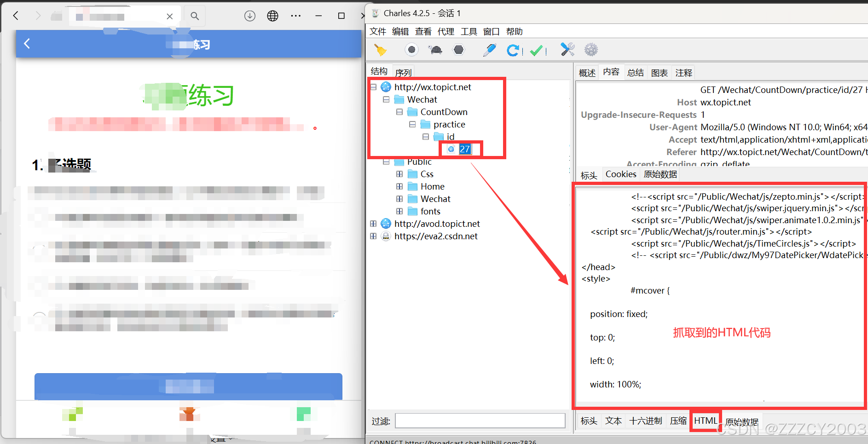The height and width of the screenshot is (444, 868).
Task: Open the gear settings icon
Action: pyautogui.click(x=591, y=50)
